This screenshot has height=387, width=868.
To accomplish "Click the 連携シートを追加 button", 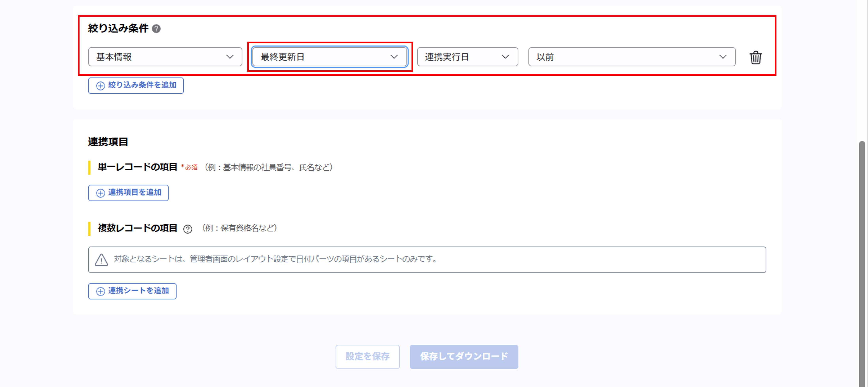I will click(132, 291).
